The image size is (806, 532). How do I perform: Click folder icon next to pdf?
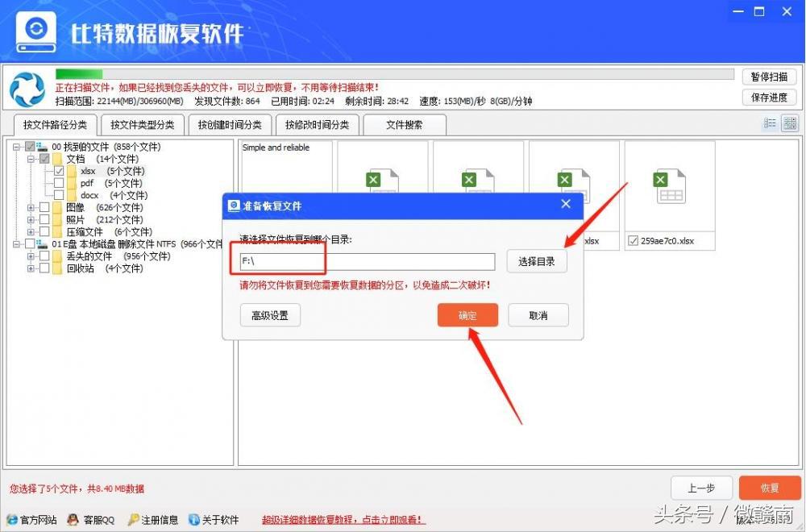(72, 184)
